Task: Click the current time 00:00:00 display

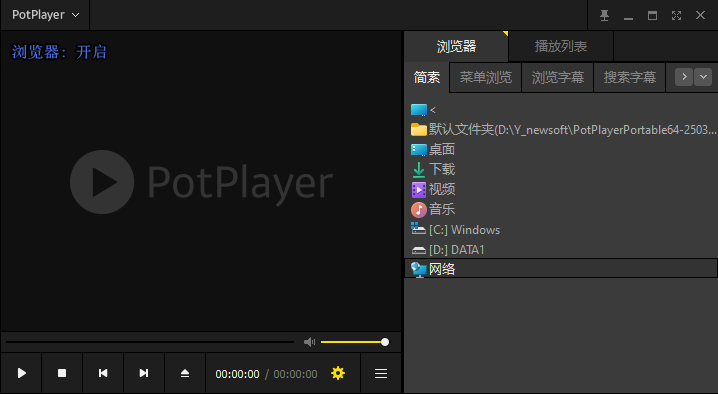Action: click(x=237, y=374)
